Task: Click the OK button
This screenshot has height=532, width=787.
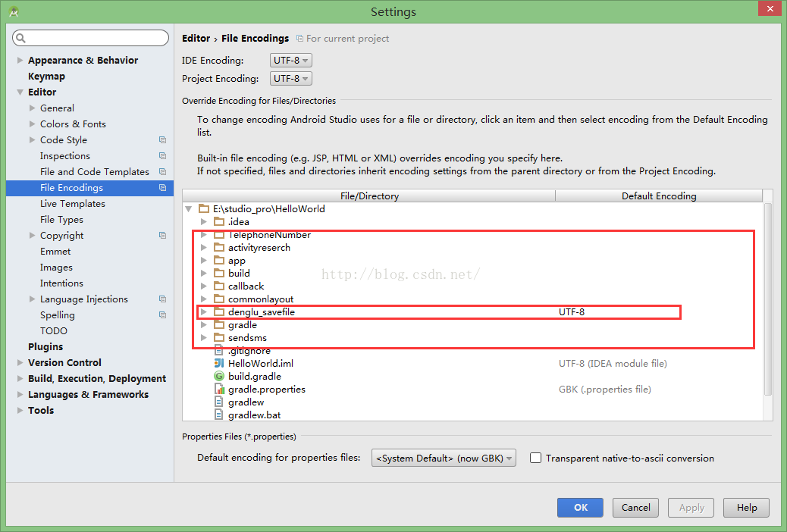Action: [x=580, y=508]
